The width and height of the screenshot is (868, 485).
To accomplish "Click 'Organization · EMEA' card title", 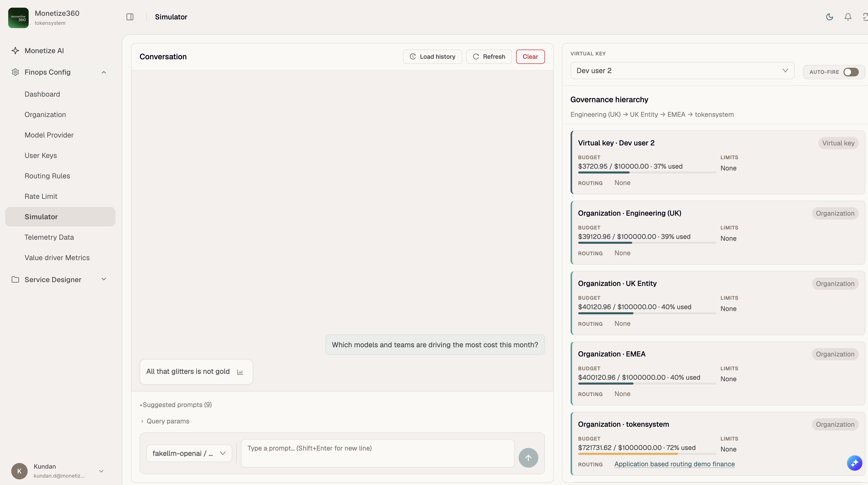I will click(x=611, y=354).
